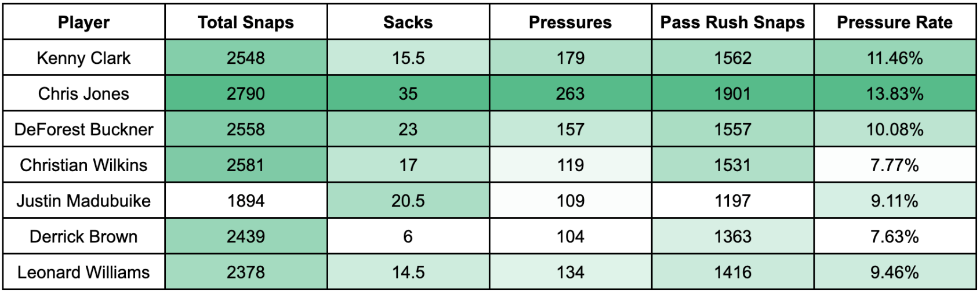Screen dimensions: 980x293
Task: Click the Pass Rush Snaps header
Action: point(732,23)
